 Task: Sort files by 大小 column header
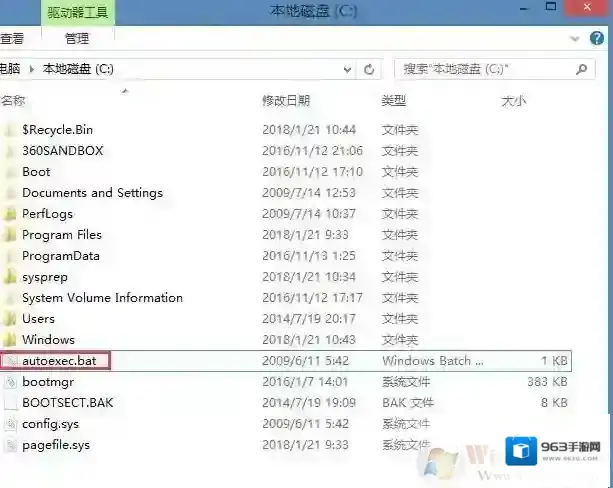pyautogui.click(x=513, y=101)
